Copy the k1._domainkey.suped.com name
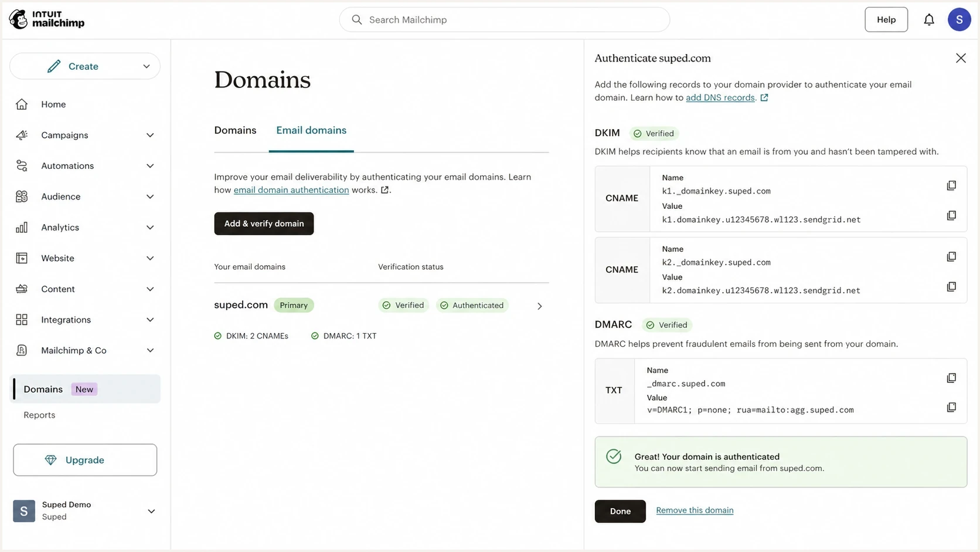 pos(951,185)
